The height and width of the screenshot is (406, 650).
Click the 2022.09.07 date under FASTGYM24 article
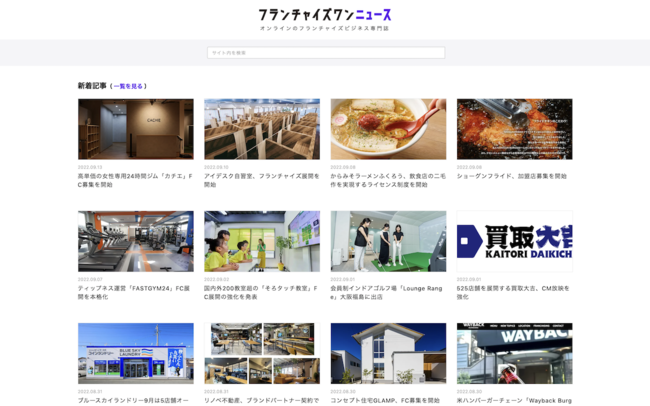pos(90,280)
